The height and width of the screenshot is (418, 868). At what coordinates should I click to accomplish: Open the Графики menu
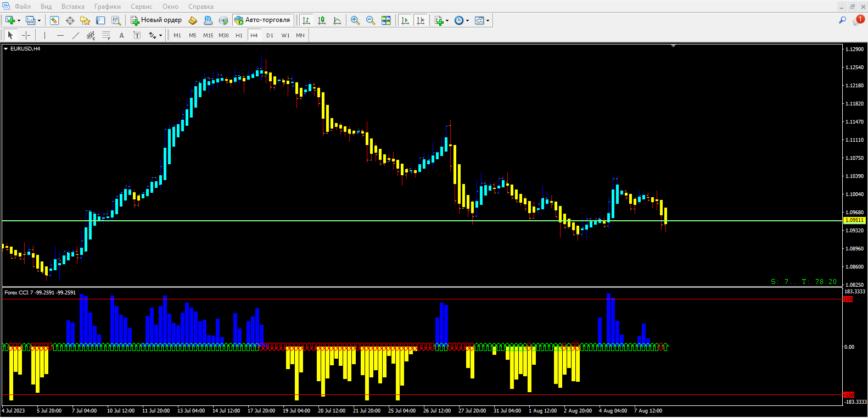(x=107, y=7)
